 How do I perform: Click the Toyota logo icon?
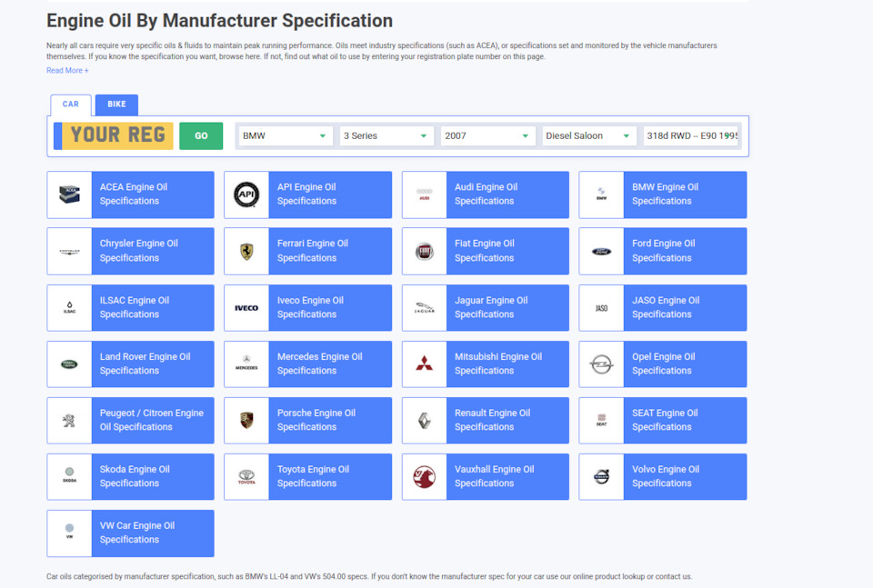(x=246, y=477)
